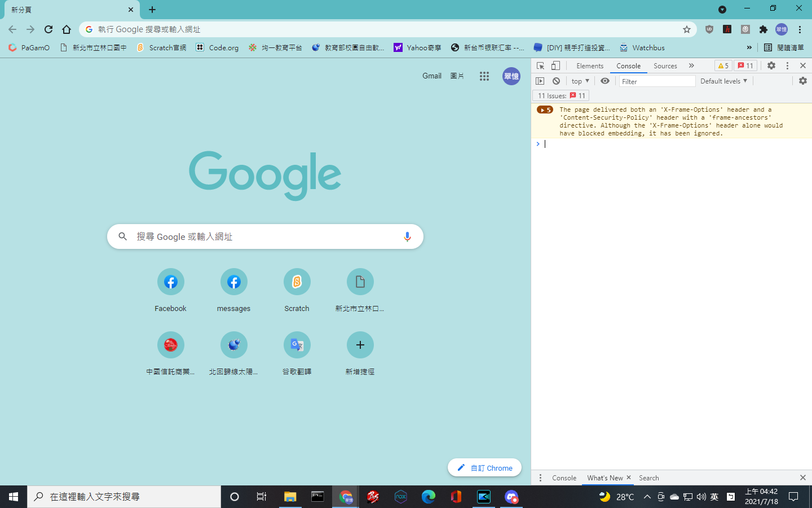Click the Customize Chrome button
This screenshot has height=508, width=812.
coord(484,468)
